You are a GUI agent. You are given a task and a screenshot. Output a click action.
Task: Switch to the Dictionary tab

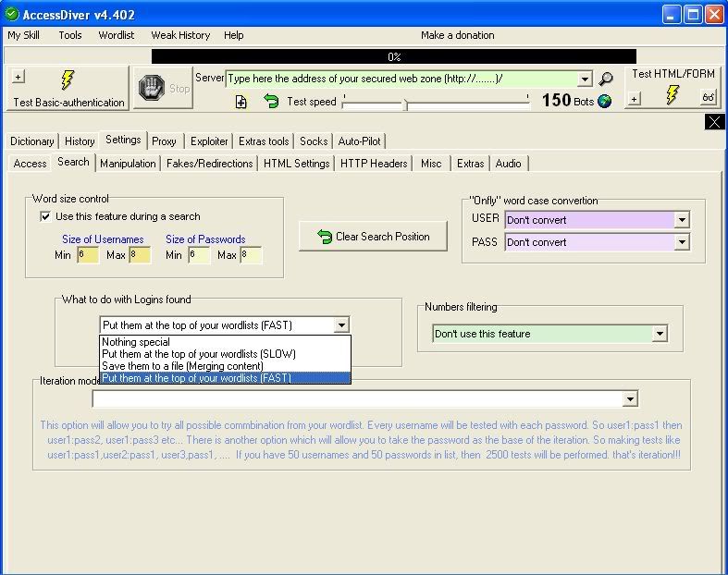(32, 141)
